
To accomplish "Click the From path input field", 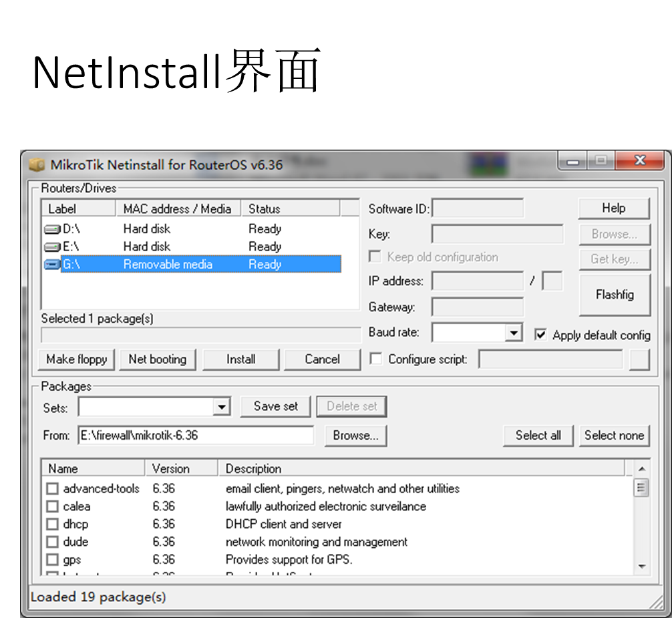I will click(x=196, y=436).
